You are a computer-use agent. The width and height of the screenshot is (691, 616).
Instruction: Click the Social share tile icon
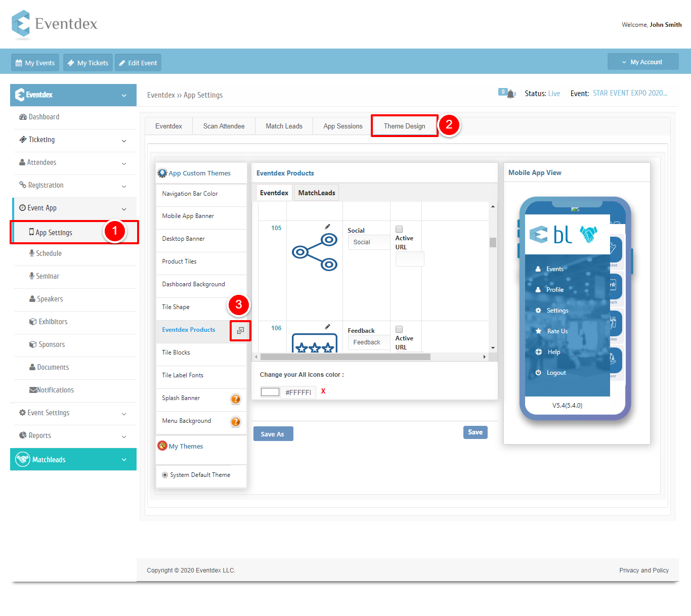[x=315, y=252]
